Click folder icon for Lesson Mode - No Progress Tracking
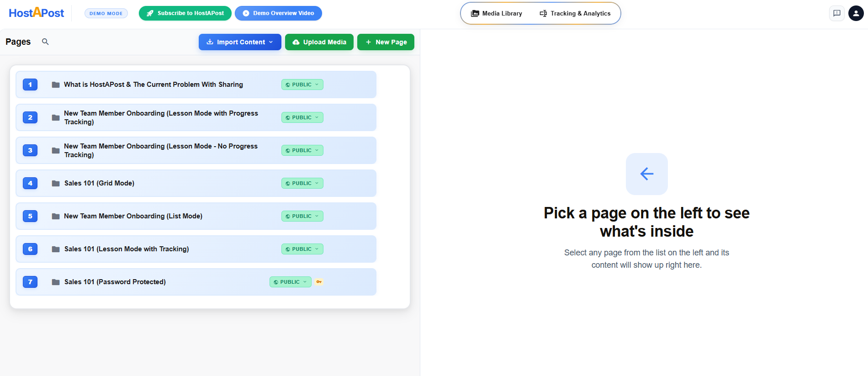Viewport: 868px width, 376px height. click(56, 150)
